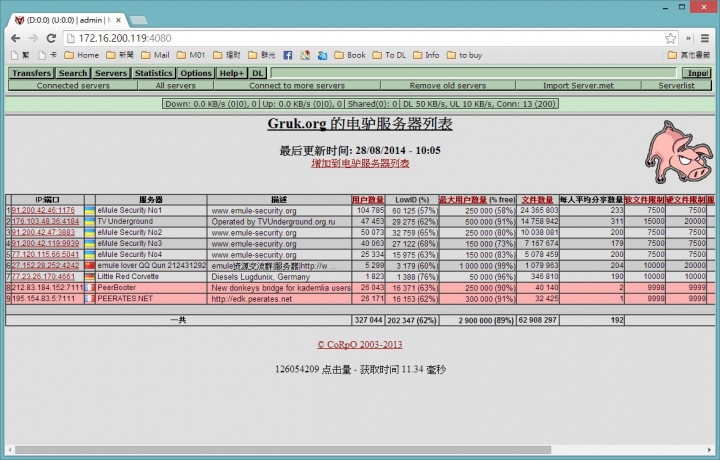The height and width of the screenshot is (460, 720).
Task: Open the Statistics tab
Action: 153,73
